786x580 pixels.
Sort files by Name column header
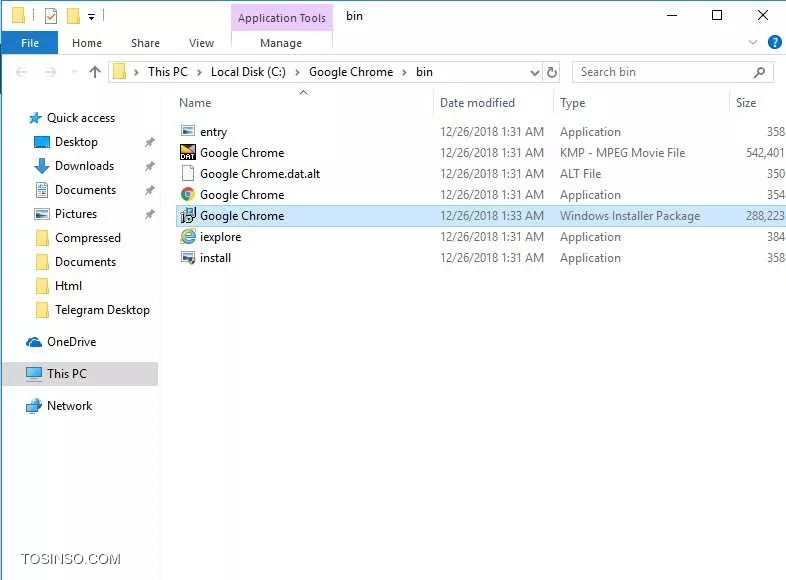[x=303, y=103]
